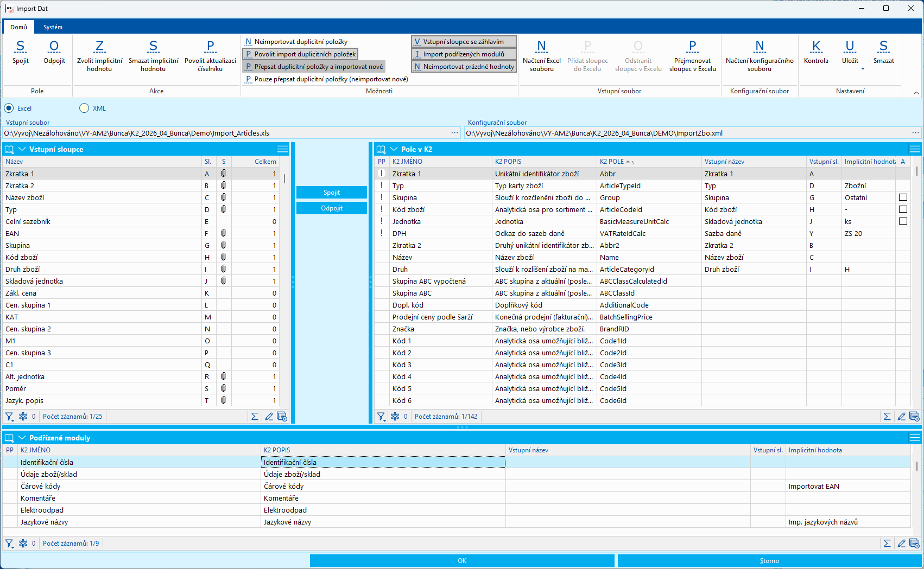Click the Spojit ribbon icon
Viewport: 924px width, 569px height.
click(21, 52)
